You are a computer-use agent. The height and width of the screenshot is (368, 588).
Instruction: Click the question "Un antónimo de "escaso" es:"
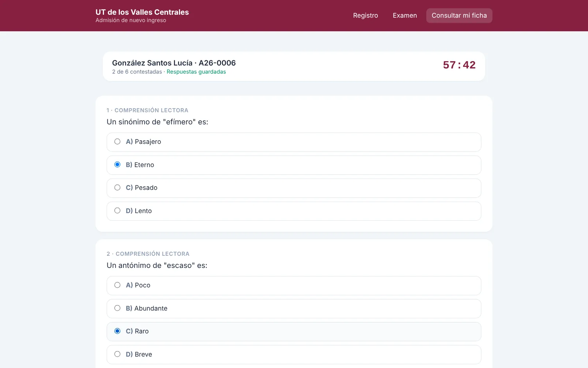coord(157,265)
